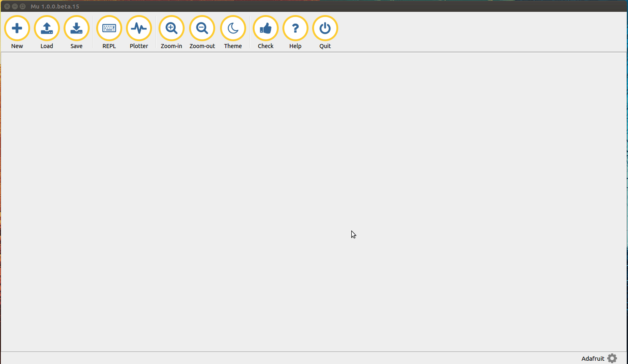Screen dimensions: 628x364
Task: Open the REPL keyboard icon
Action: (x=109, y=29)
